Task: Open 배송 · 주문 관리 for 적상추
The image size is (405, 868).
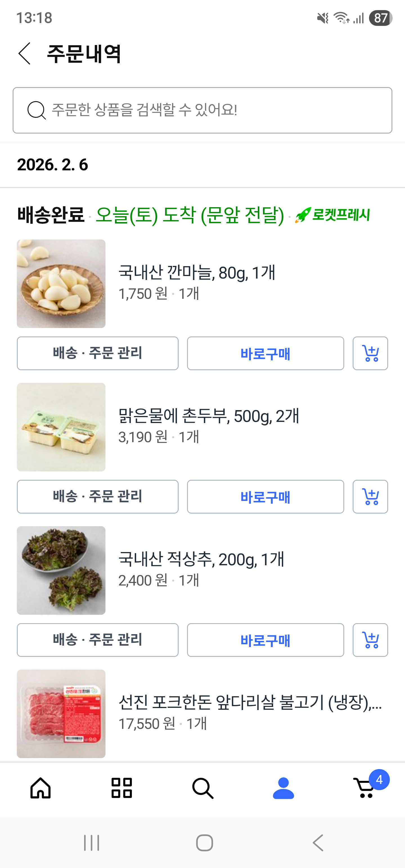Action: 98,640
